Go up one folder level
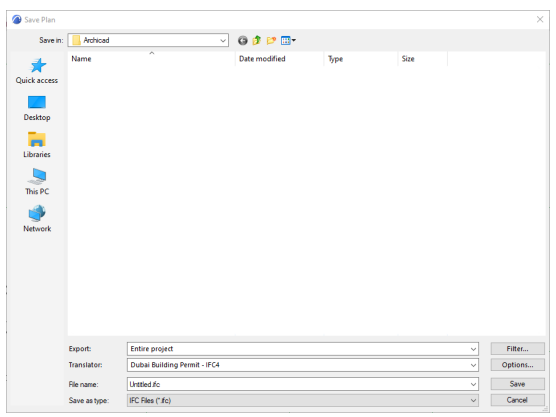 257,40
